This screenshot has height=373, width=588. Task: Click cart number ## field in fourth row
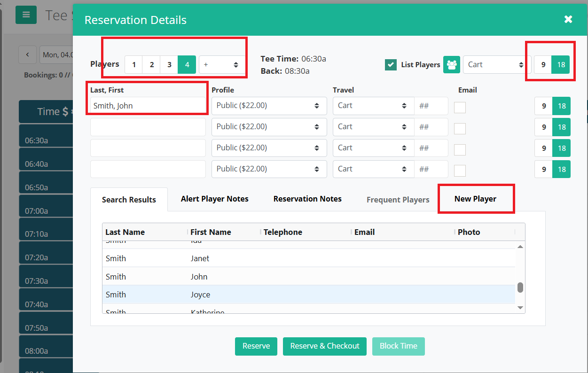click(x=431, y=169)
